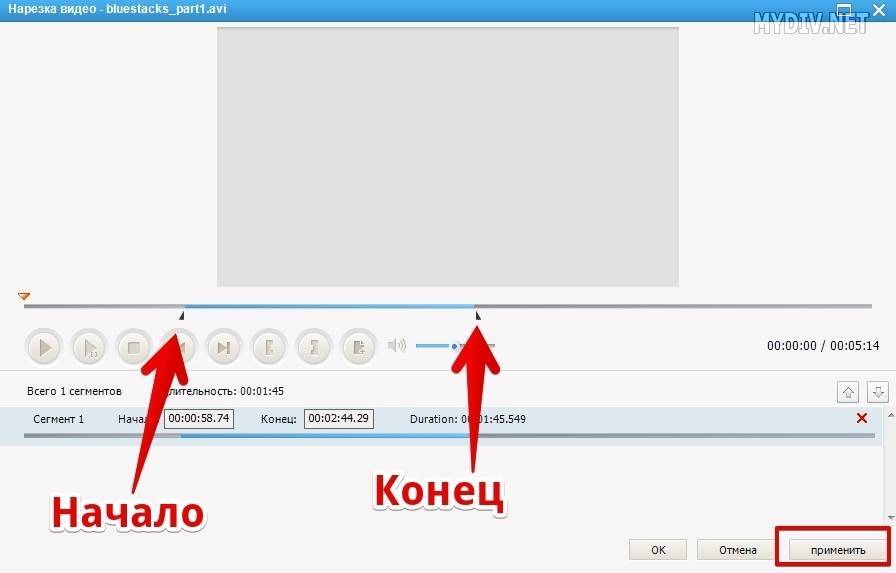Click the time display 00:00:00 / 00:05:14
896x573 pixels.
pyautogui.click(x=823, y=346)
